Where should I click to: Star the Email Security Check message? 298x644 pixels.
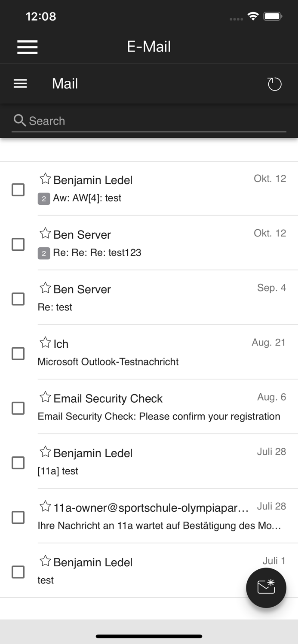click(x=45, y=397)
